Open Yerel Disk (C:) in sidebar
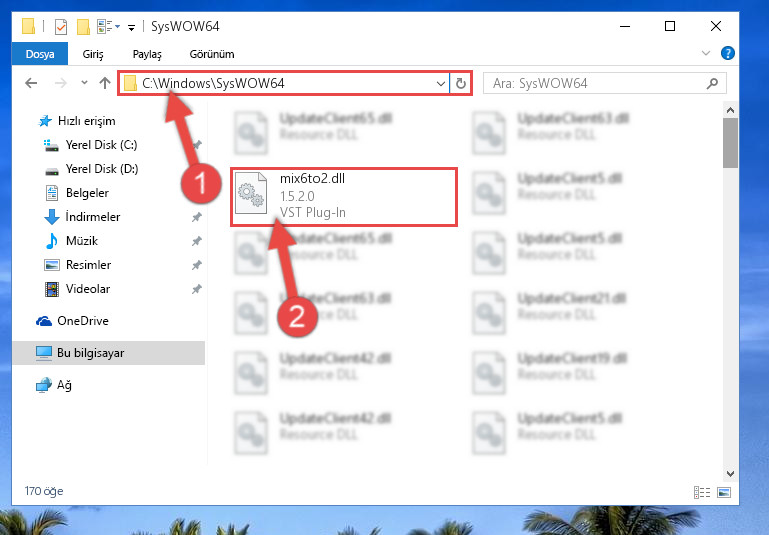 [x=102, y=145]
